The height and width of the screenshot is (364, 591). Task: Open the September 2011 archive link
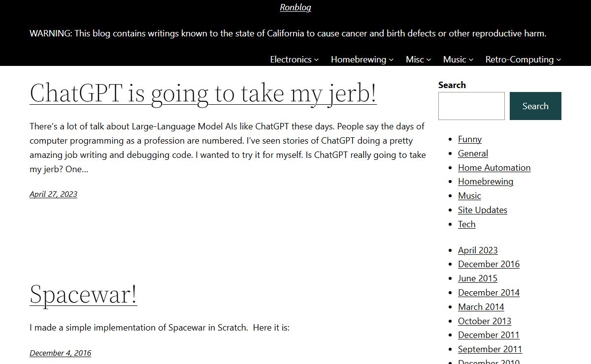(x=490, y=349)
